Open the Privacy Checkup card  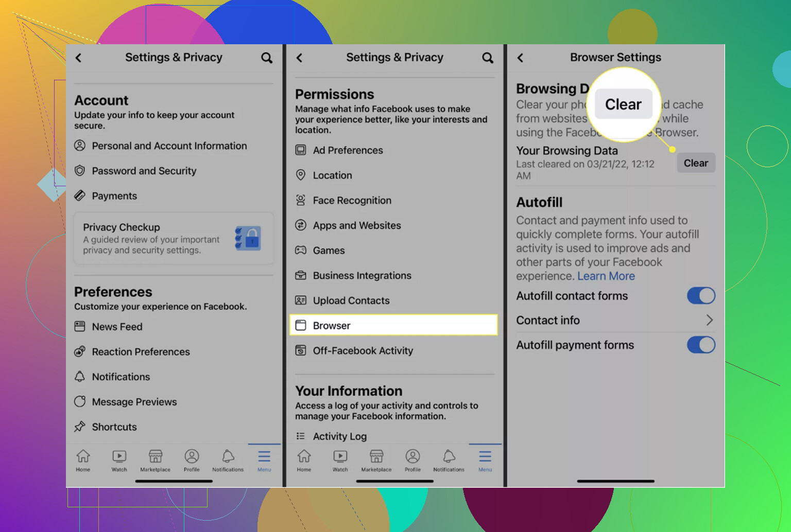[x=174, y=238]
